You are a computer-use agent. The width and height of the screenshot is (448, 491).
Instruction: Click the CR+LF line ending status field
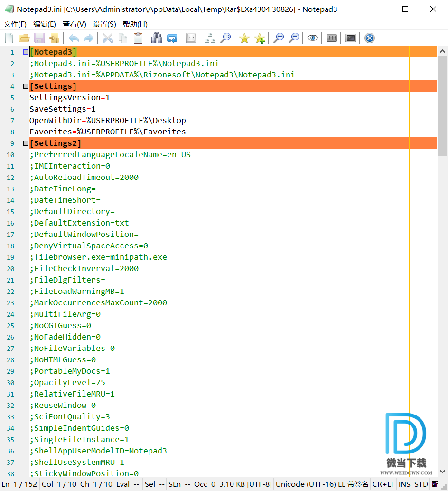(383, 484)
